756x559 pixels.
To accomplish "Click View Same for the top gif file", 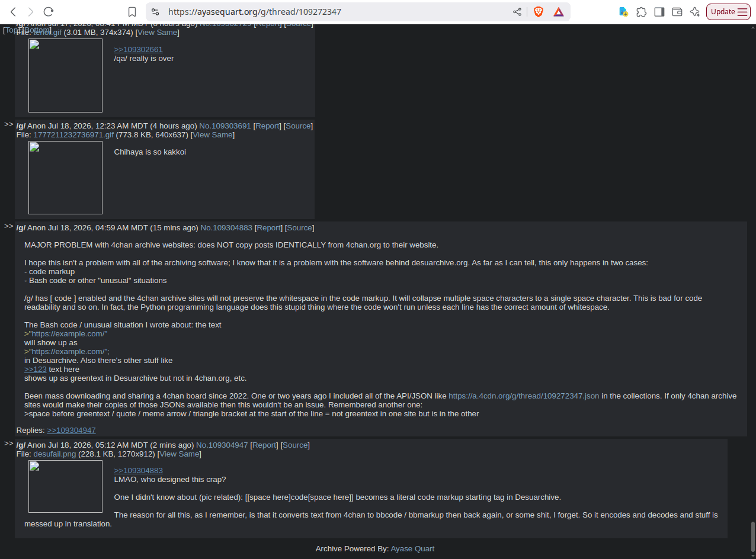I will click(157, 33).
